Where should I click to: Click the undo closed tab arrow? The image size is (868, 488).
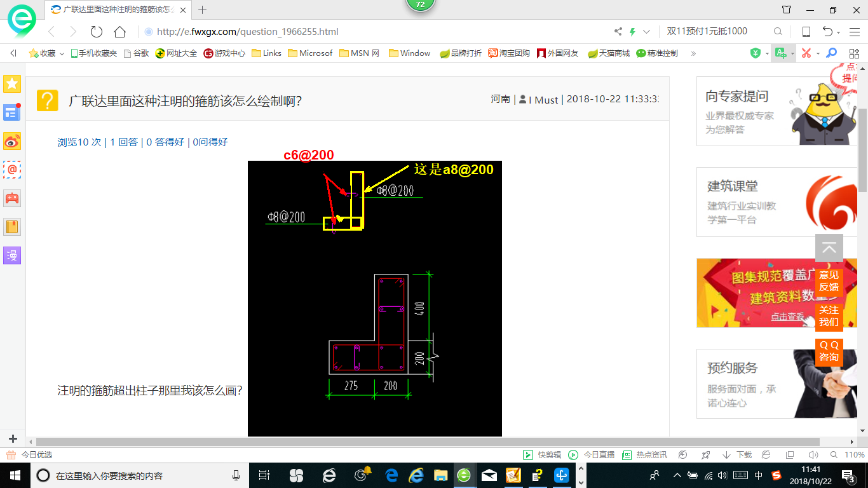(x=827, y=32)
